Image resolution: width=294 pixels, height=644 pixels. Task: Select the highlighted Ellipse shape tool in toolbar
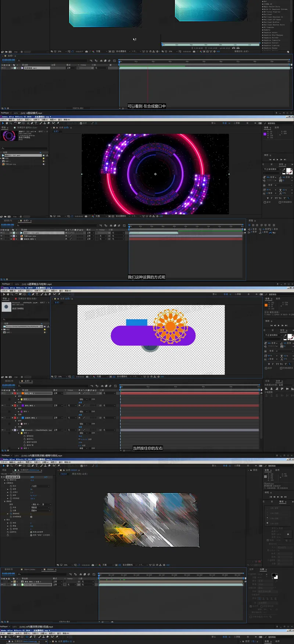29,294
